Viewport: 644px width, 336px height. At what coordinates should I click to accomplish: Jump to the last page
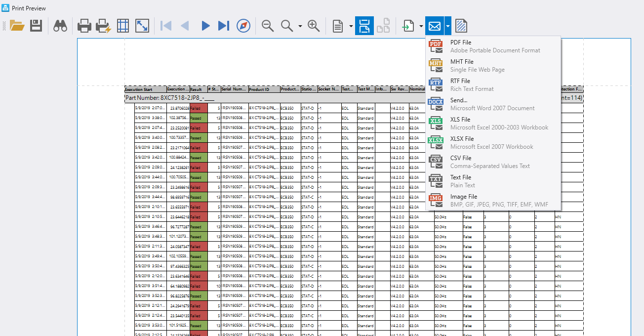coord(224,26)
